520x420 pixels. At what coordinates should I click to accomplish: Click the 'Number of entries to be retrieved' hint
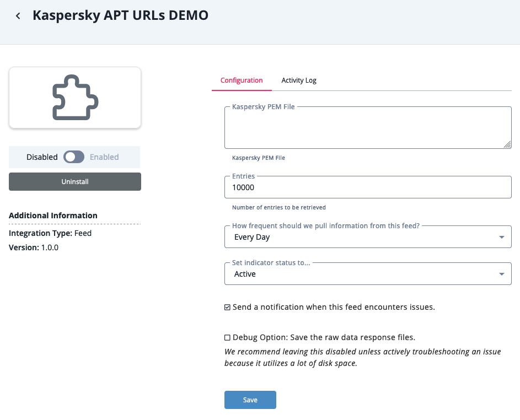coord(278,207)
